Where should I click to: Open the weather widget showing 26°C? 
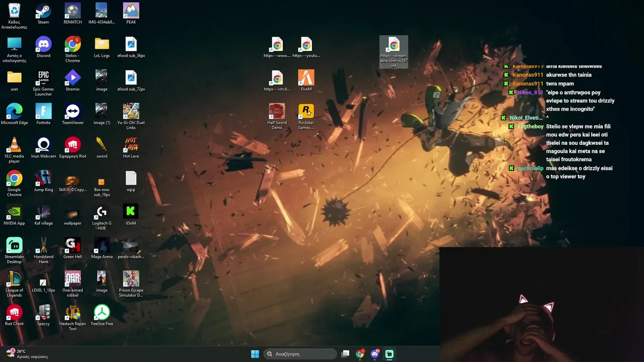click(28, 354)
